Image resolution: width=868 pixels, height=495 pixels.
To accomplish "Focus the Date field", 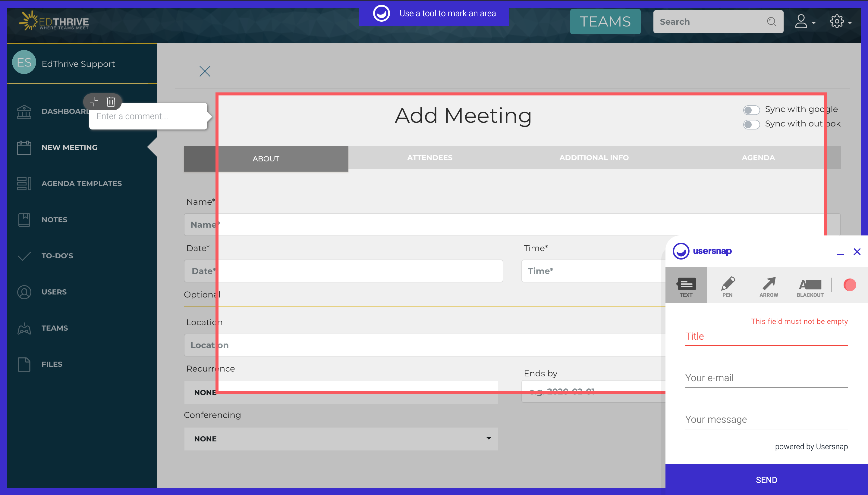I will (343, 271).
